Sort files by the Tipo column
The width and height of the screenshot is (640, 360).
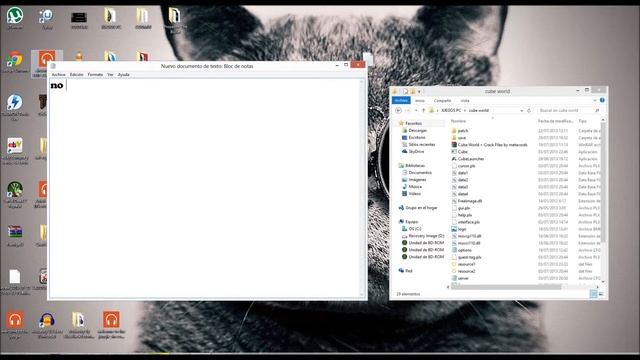[583, 121]
